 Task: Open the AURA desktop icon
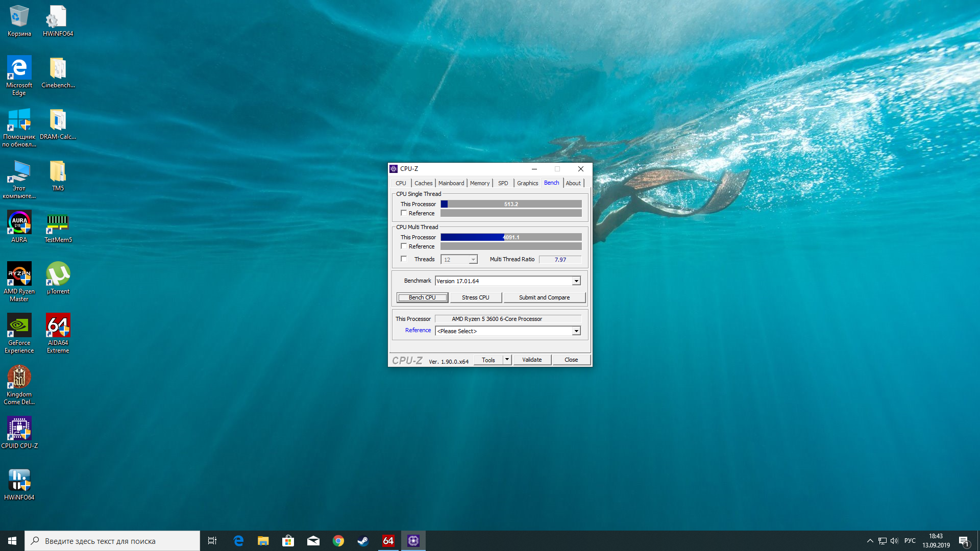[x=19, y=223]
